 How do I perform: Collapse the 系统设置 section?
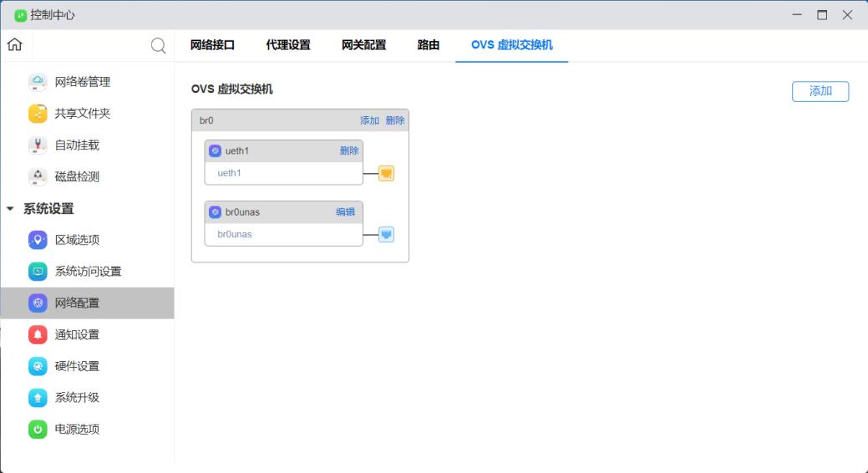point(10,209)
